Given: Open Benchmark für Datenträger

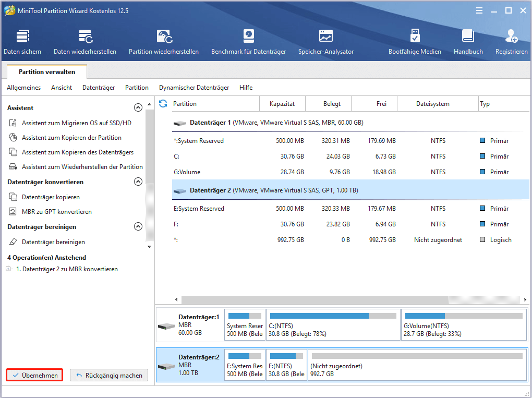Looking at the screenshot, I should click(x=248, y=42).
